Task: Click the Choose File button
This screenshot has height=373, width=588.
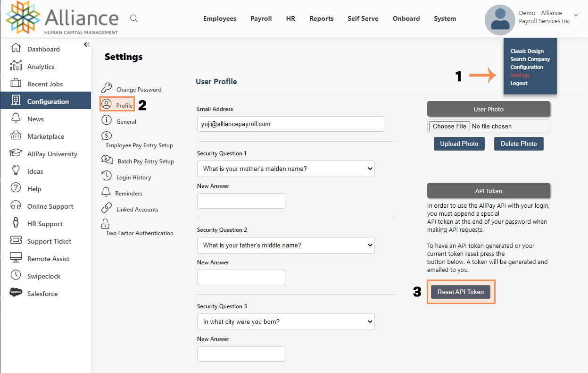Action: 449,126
